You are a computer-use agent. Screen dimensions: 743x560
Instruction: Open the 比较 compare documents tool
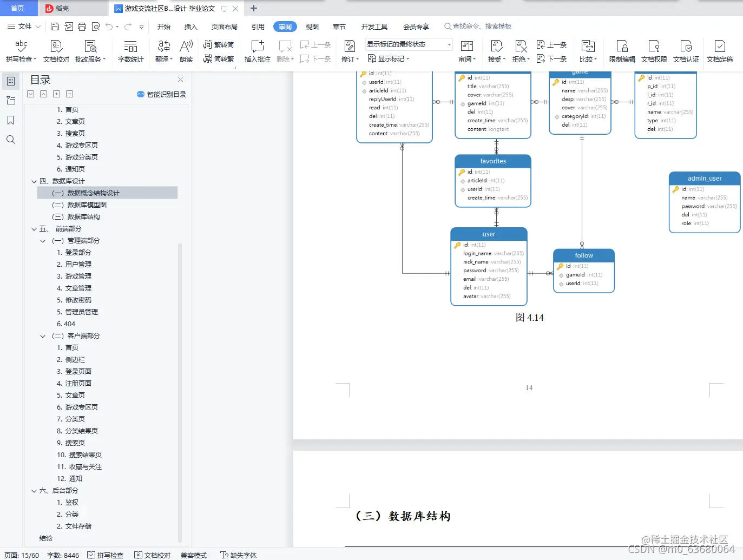(588, 51)
